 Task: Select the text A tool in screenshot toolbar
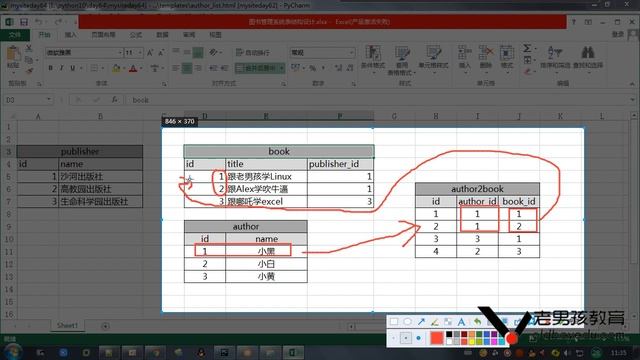click(x=461, y=322)
